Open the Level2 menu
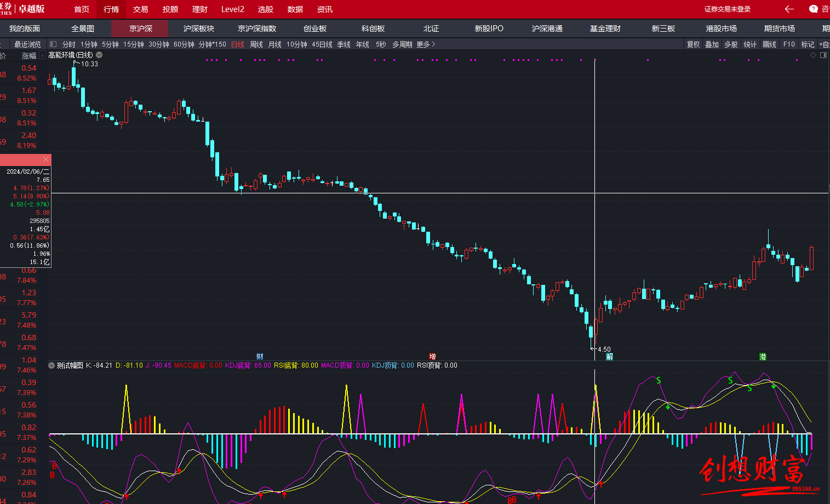 click(x=233, y=9)
